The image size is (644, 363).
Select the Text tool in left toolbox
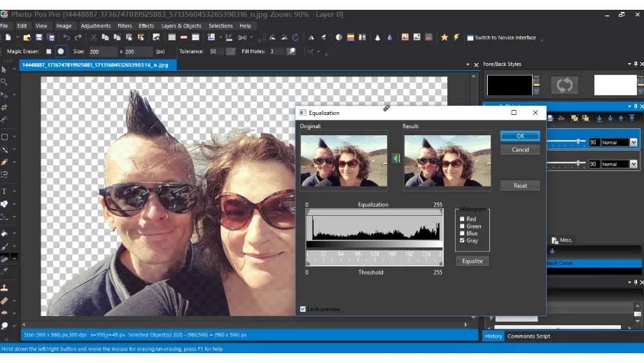point(5,191)
